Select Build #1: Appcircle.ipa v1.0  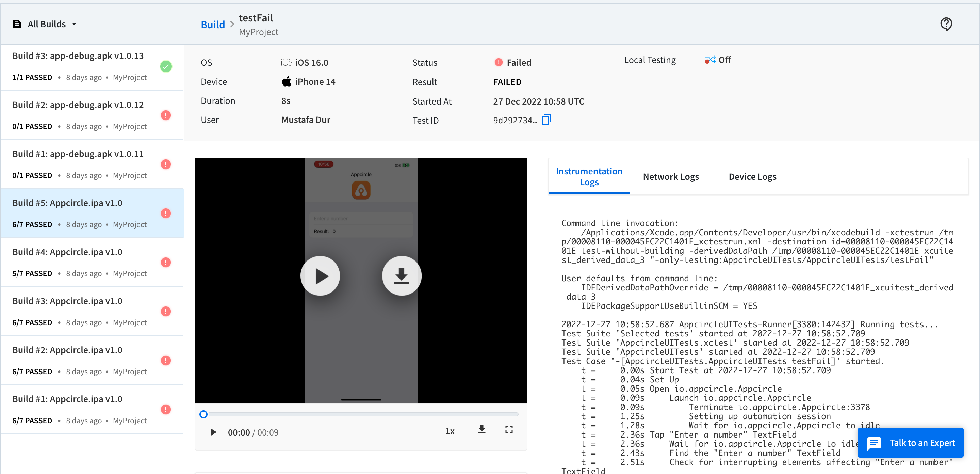[x=92, y=410]
